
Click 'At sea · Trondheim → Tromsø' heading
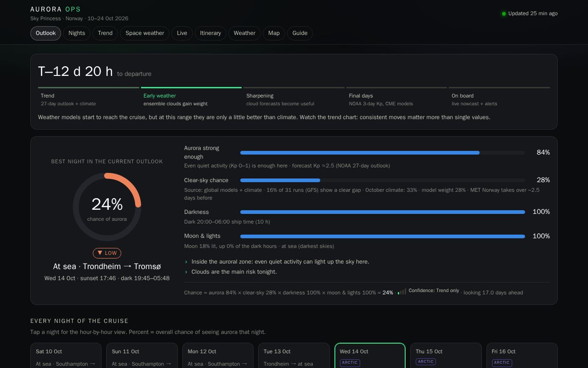point(107,266)
